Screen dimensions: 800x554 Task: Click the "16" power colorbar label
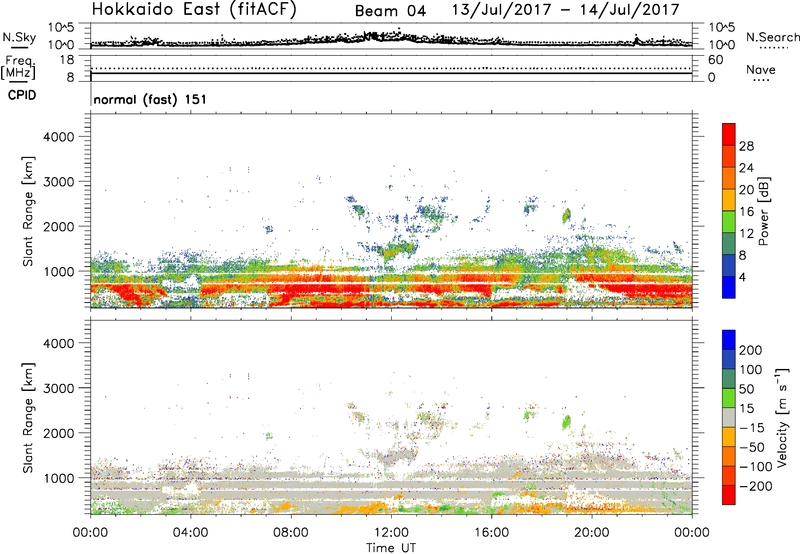746,212
